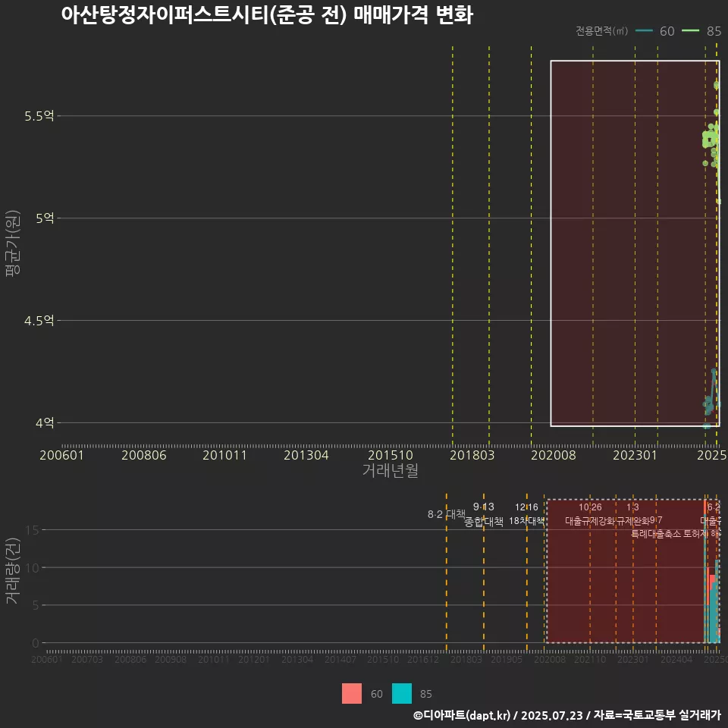Click the 200806 price chart x-axis label

coord(143,455)
